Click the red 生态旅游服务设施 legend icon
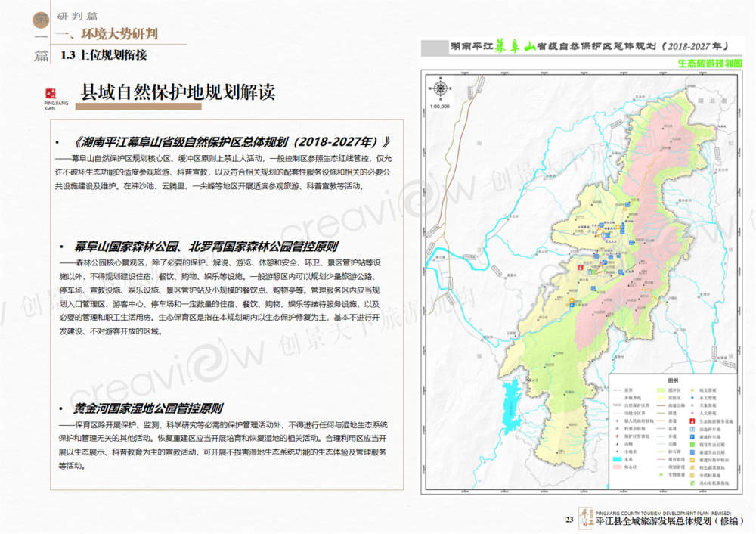This screenshot has width=756, height=534. tap(692, 421)
